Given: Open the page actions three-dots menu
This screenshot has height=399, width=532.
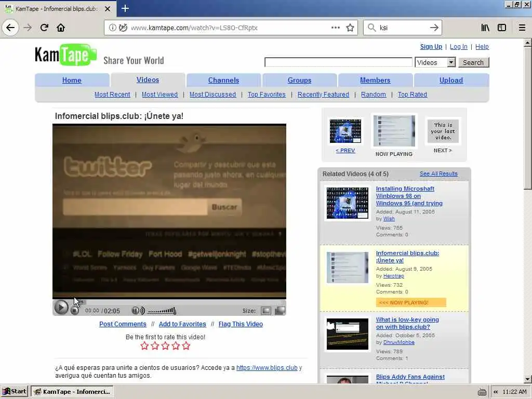Looking at the screenshot, I should point(335,28).
